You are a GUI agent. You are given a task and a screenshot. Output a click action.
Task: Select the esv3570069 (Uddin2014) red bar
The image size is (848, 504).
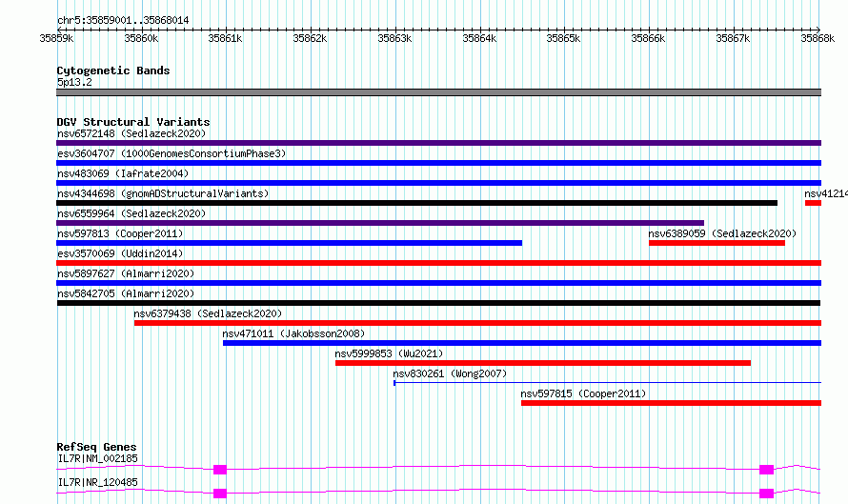(x=438, y=263)
